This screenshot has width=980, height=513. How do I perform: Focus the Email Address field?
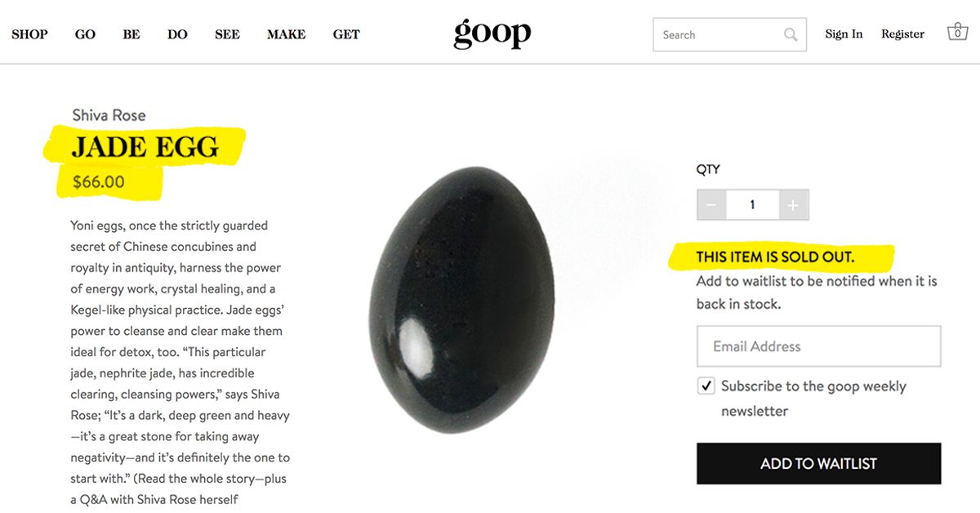[x=818, y=346]
